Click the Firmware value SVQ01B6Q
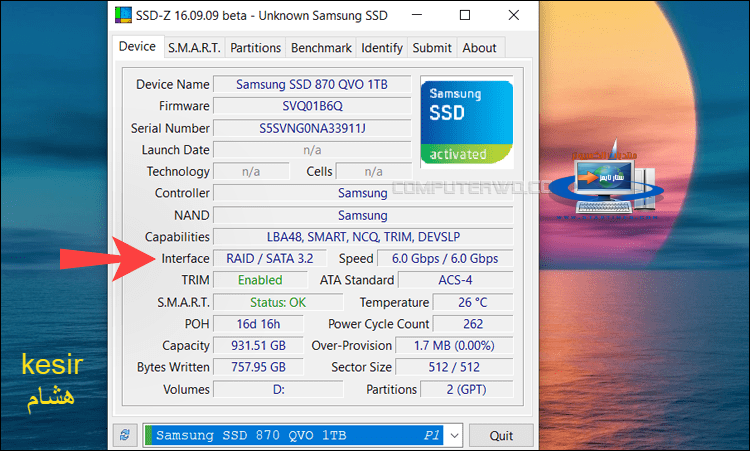750x451 pixels. point(312,106)
